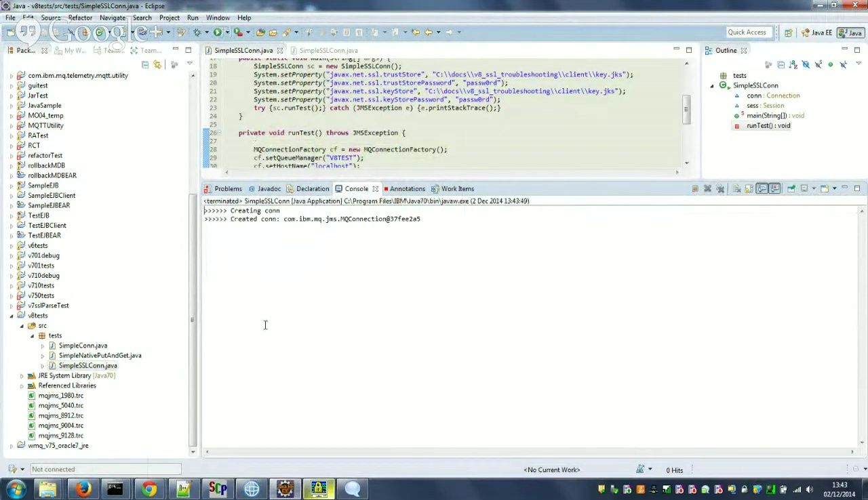The image size is (868, 500).
Task: Select runTest() method in Outline
Action: click(x=768, y=126)
